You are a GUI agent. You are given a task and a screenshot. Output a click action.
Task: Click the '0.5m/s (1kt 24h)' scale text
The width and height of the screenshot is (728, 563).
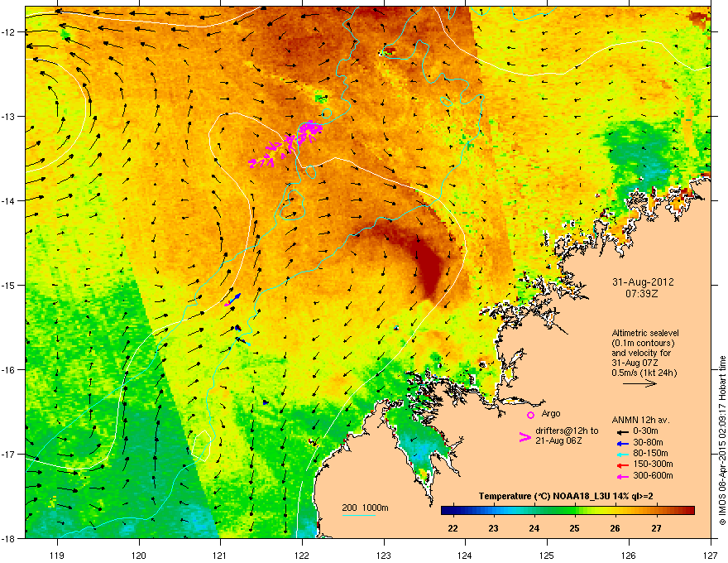644,373
